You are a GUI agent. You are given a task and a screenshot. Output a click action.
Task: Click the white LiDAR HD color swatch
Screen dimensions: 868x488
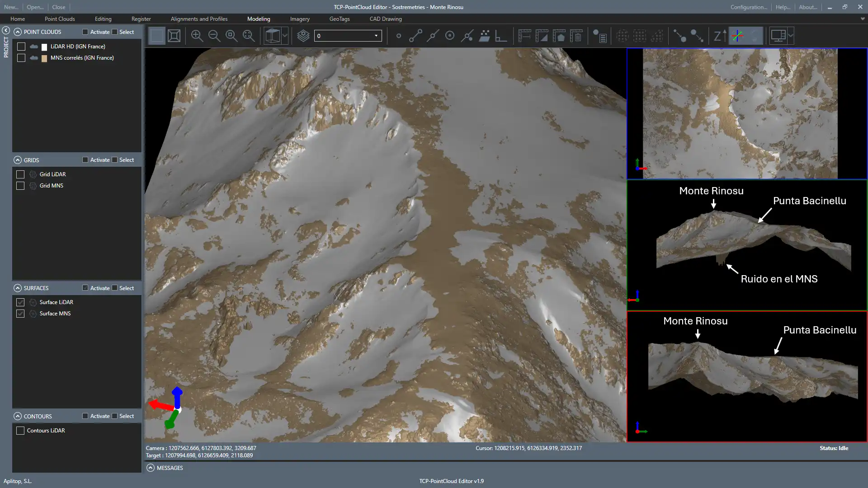(44, 47)
